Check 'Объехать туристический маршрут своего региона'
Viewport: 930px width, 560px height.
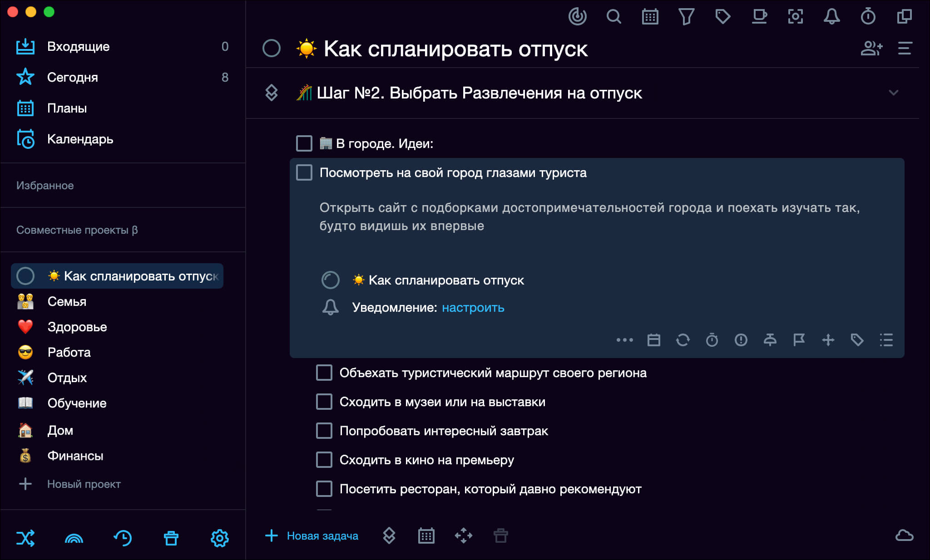[x=324, y=373]
